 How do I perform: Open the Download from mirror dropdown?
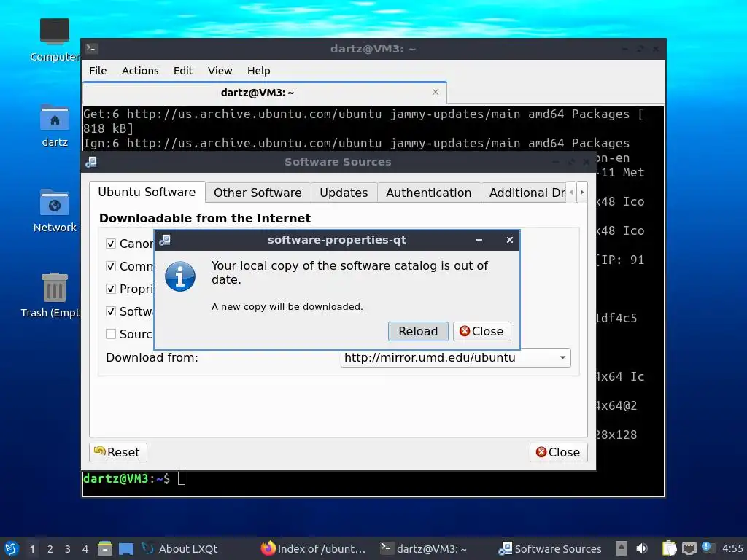click(x=455, y=357)
